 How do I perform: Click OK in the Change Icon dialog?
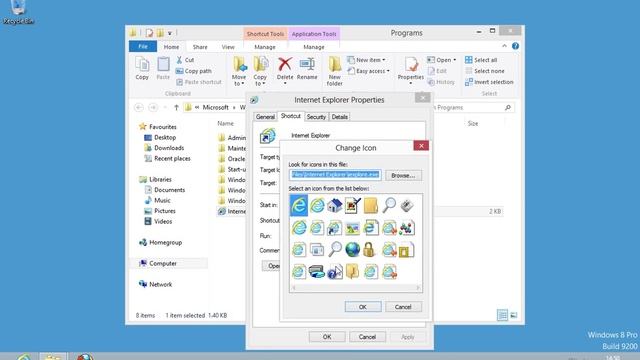[x=363, y=307]
